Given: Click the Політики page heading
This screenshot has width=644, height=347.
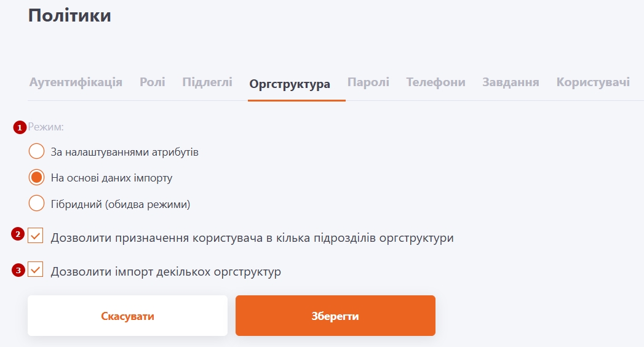Looking at the screenshot, I should tap(70, 15).
